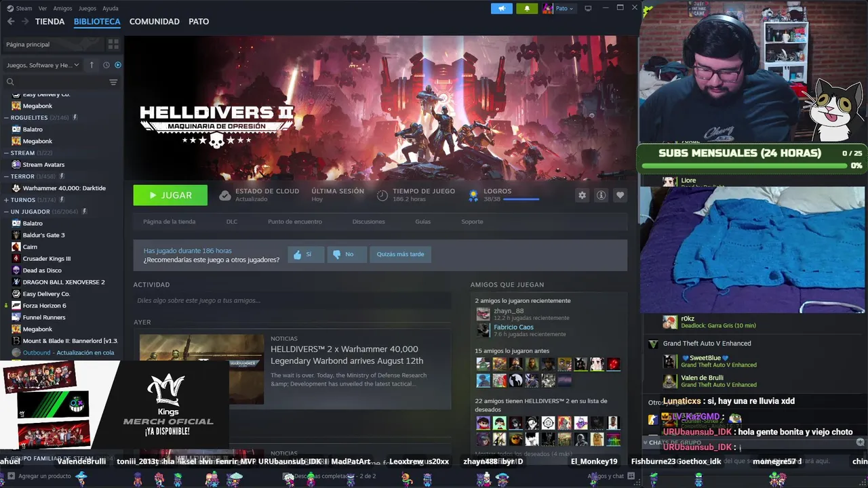Viewport: 868px width, 488px height.
Task: Open advanced filters icon beside library search
Action: click(x=113, y=82)
